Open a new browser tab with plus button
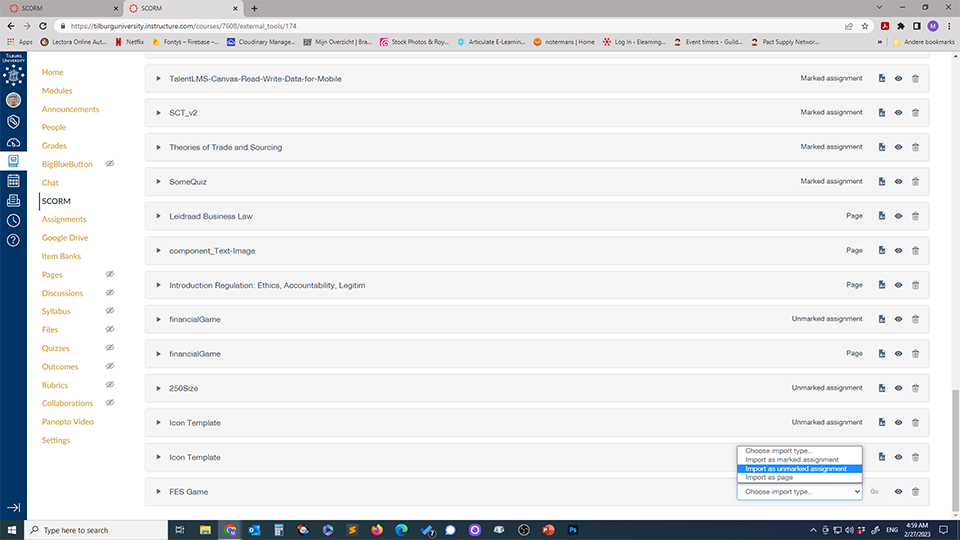 254,9
